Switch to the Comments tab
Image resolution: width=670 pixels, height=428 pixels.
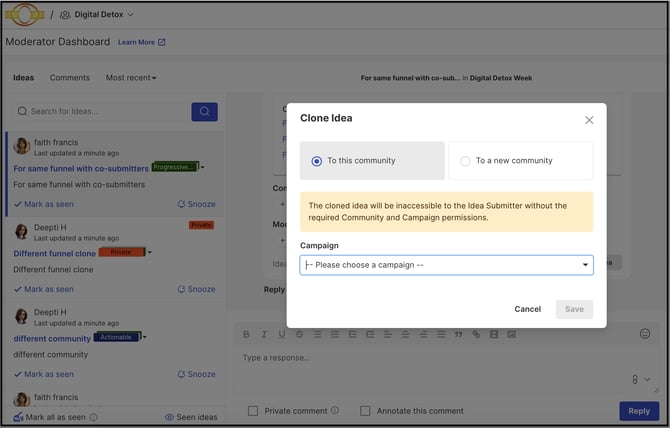click(x=70, y=78)
